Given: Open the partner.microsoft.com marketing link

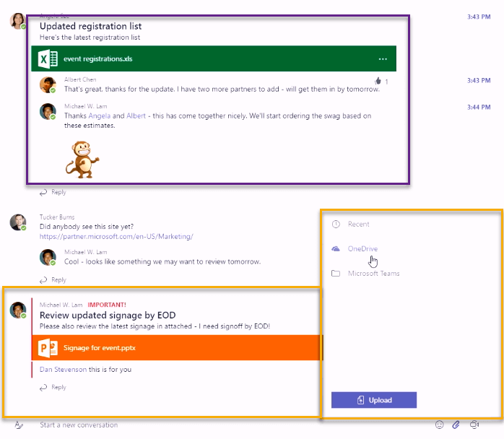Looking at the screenshot, I should click(116, 236).
